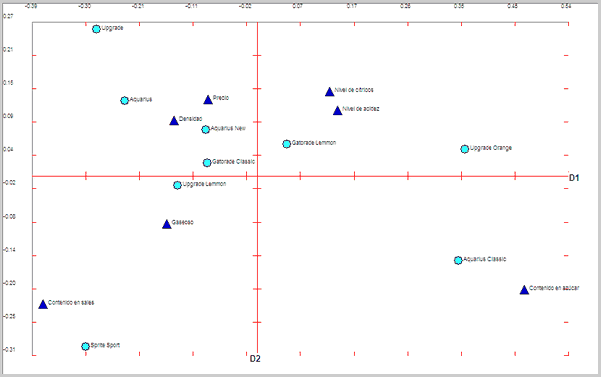Click the D1 horizontal axis label
601x377 pixels.
coord(574,178)
